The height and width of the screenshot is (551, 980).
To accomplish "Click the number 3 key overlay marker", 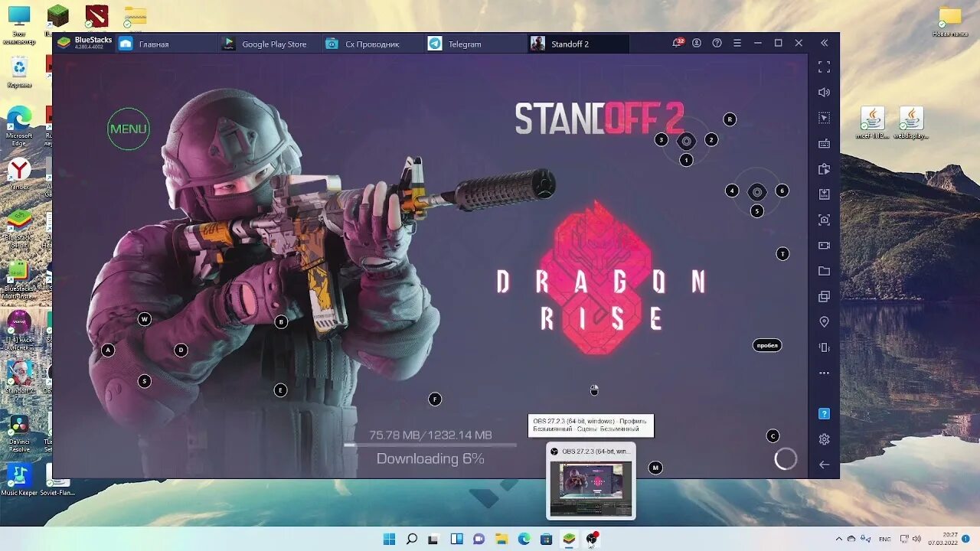I will click(x=661, y=139).
